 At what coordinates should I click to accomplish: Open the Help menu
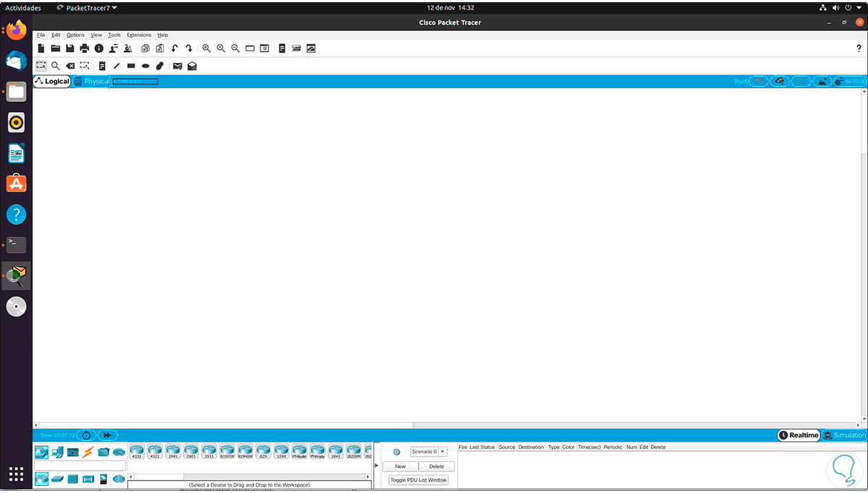tap(163, 35)
